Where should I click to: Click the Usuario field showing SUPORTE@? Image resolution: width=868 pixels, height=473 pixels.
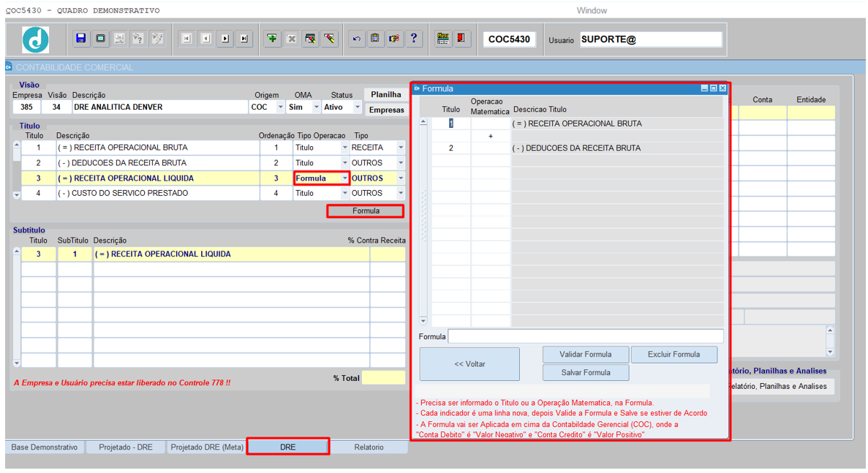point(650,39)
